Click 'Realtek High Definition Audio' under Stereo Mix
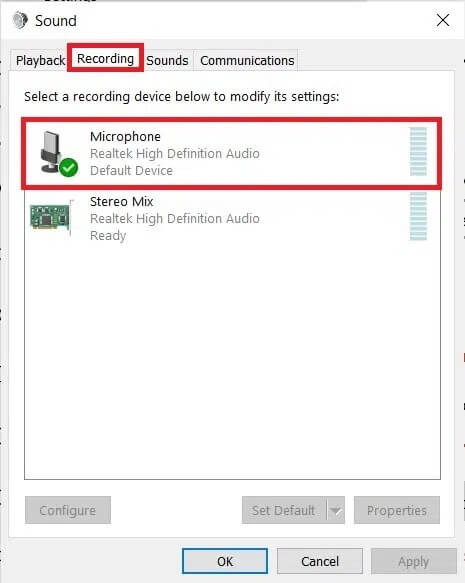Image resolution: width=465 pixels, height=583 pixels. 175,219
